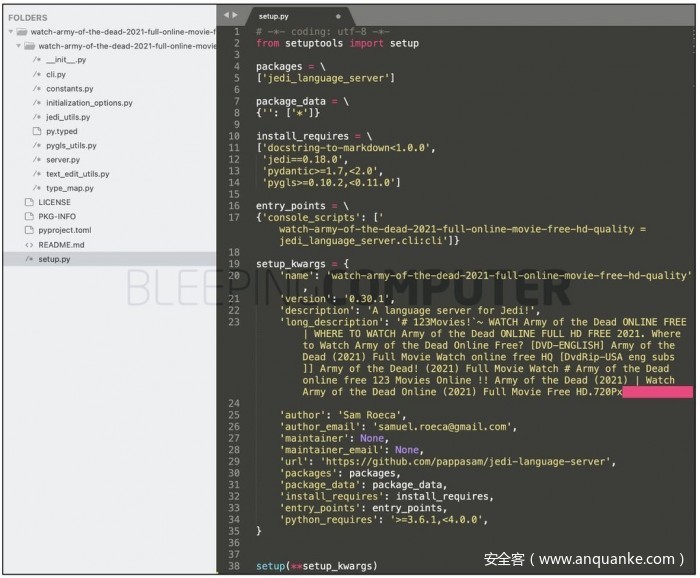Click the py.typed document icon
This screenshot has width=700, height=578.
[x=37, y=131]
